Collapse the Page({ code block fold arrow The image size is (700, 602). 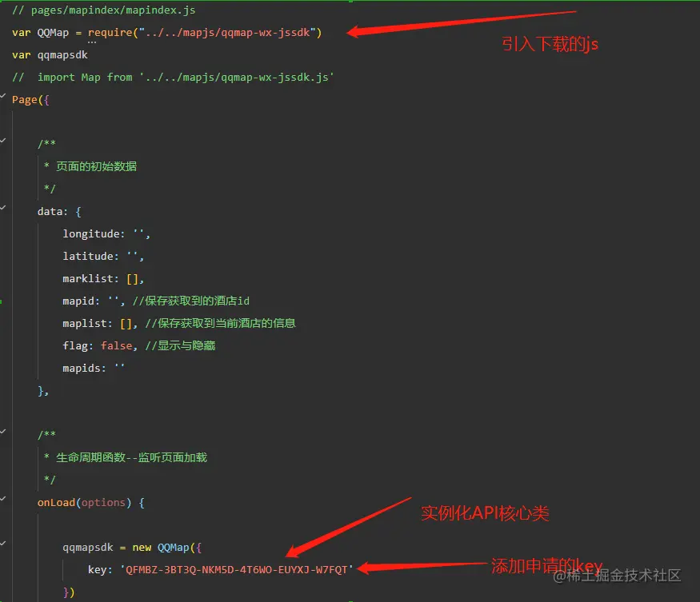(2, 96)
